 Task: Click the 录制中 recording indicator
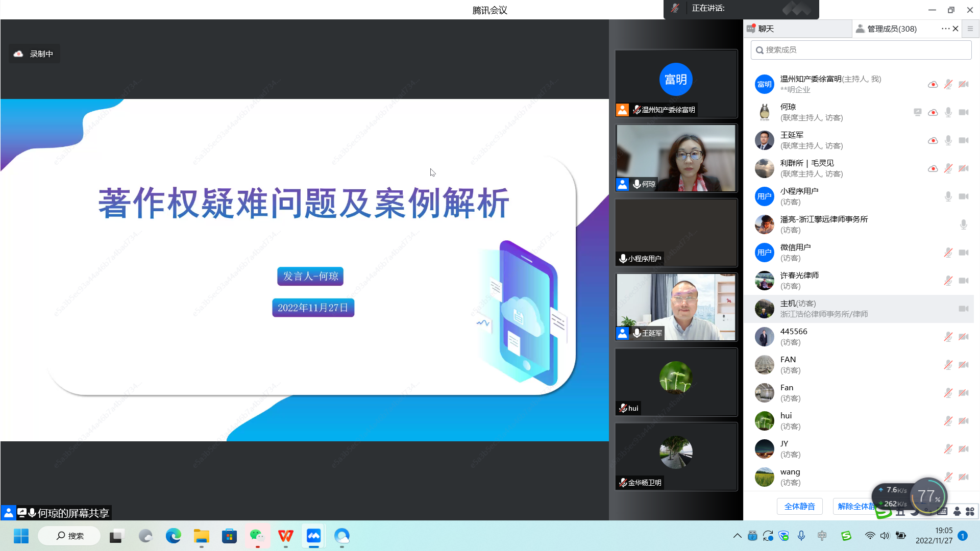34,54
